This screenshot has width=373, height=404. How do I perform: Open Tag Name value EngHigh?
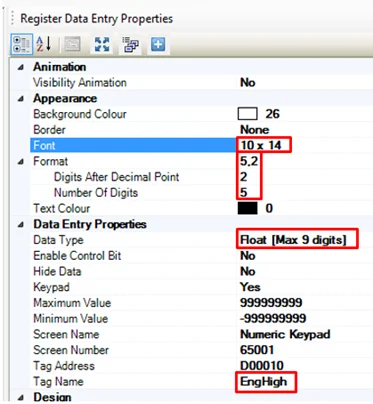(x=263, y=382)
